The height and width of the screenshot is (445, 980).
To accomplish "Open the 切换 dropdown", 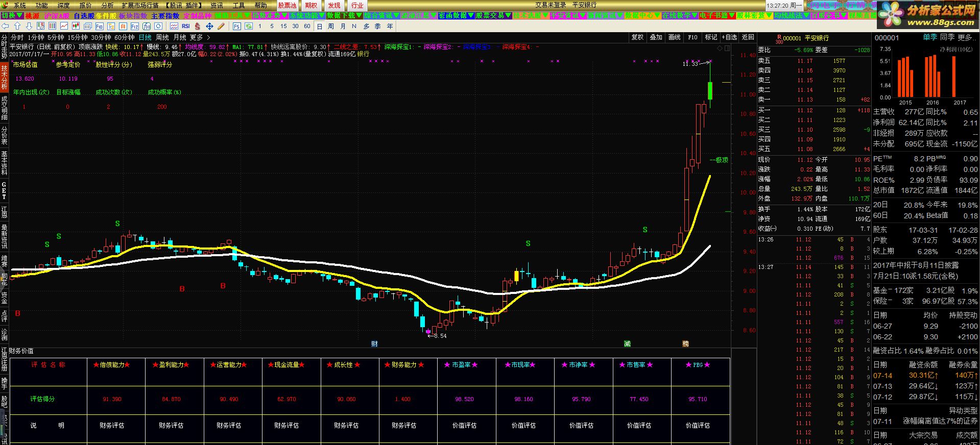I will (x=12, y=16).
